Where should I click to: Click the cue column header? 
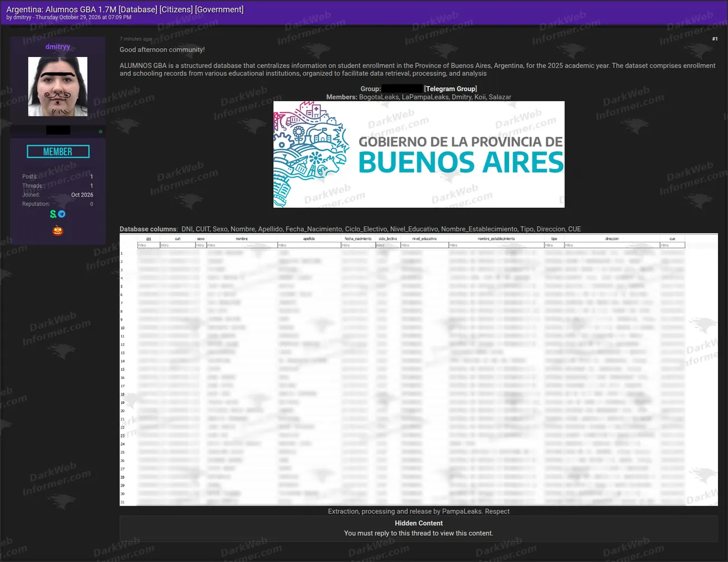tap(672, 239)
